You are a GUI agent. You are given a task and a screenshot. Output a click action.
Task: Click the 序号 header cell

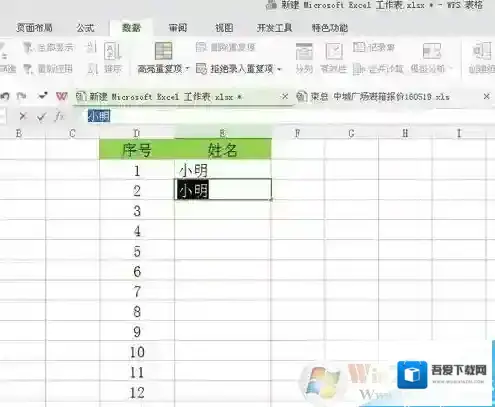pos(137,149)
